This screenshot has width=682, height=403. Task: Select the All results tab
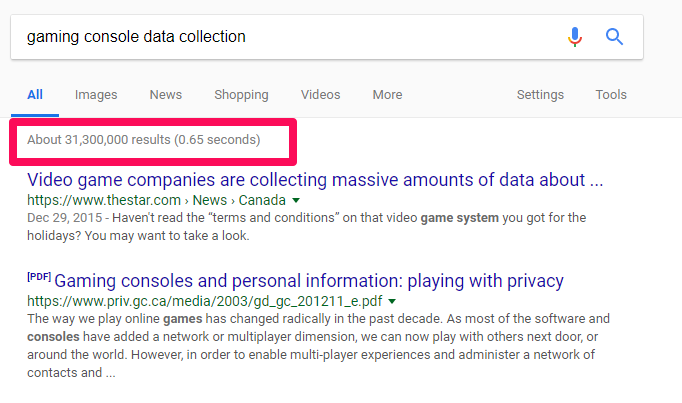(35, 95)
